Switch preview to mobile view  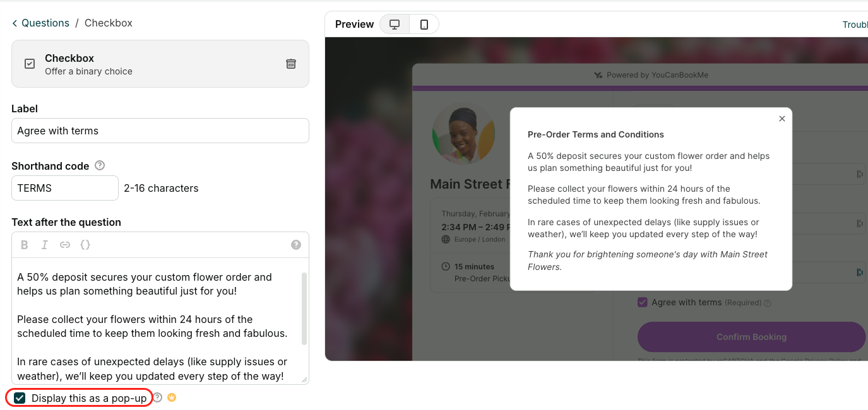coord(424,24)
